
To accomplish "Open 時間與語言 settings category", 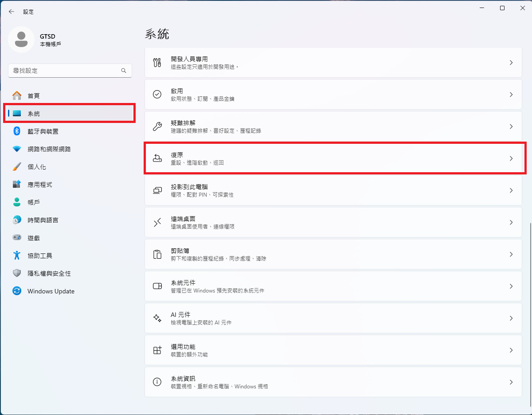I will point(70,220).
